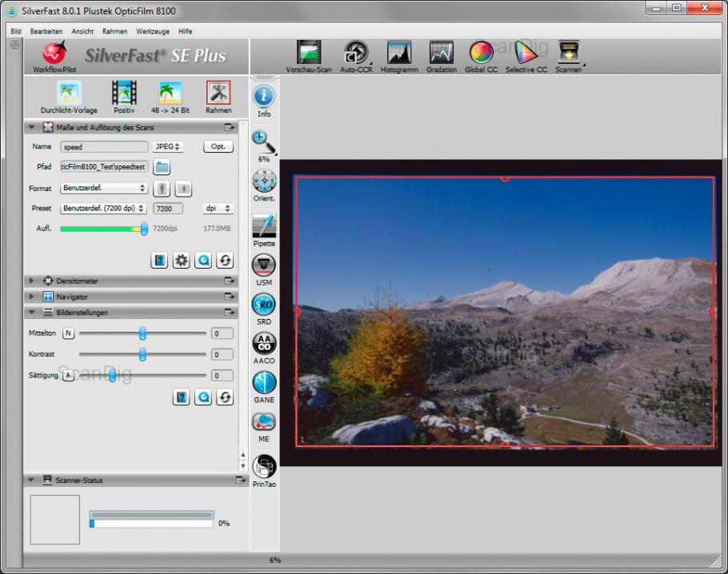Open the USM sharpening tool
The image size is (728, 574).
tap(263, 266)
